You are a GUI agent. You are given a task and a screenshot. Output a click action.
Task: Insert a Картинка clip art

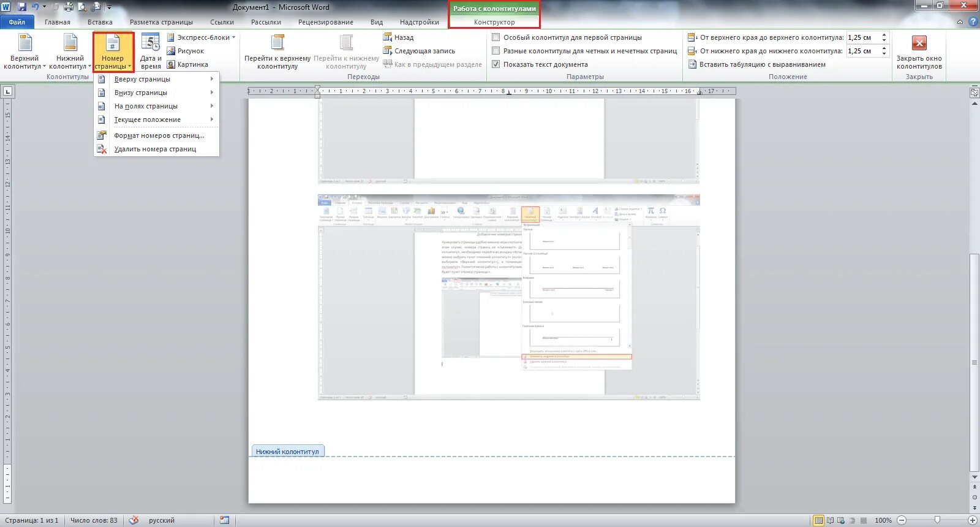187,64
